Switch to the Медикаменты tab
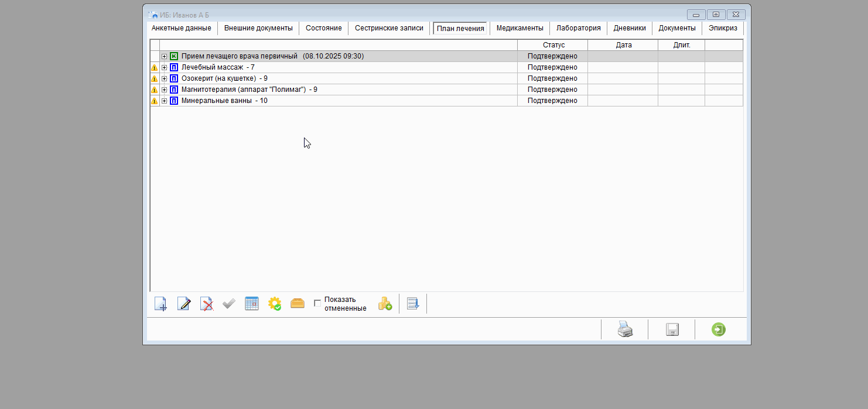This screenshot has width=868, height=409. pos(520,28)
